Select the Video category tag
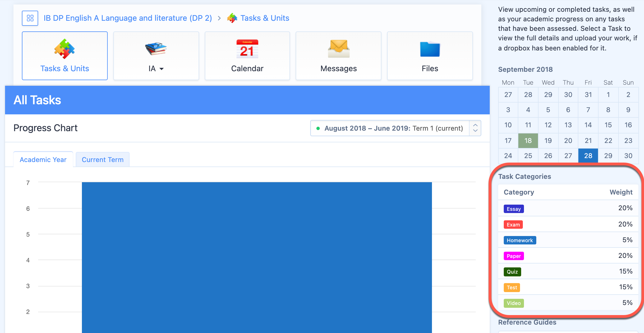The height and width of the screenshot is (333, 644). [x=514, y=303]
